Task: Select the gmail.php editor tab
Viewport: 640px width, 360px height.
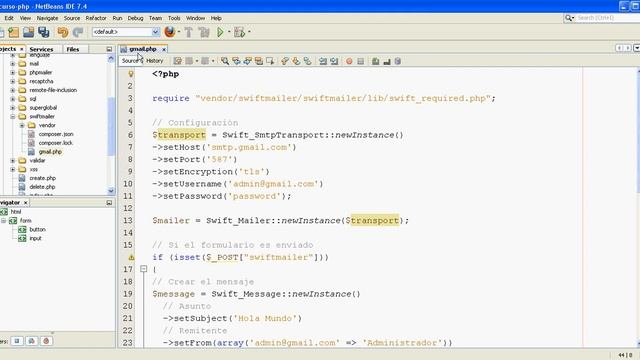Action: [x=143, y=49]
